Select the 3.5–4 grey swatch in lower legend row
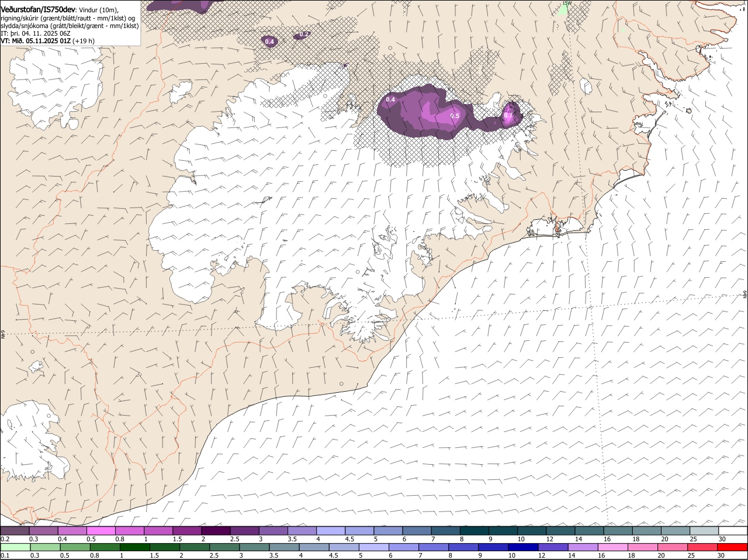748x560 pixels. pyautogui.click(x=283, y=547)
